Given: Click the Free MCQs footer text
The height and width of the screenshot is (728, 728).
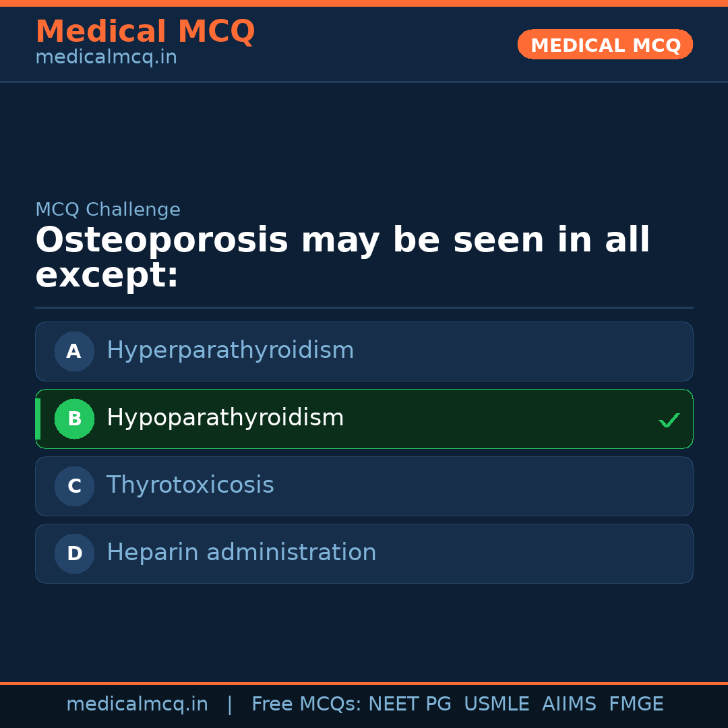Looking at the screenshot, I should tap(307, 704).
